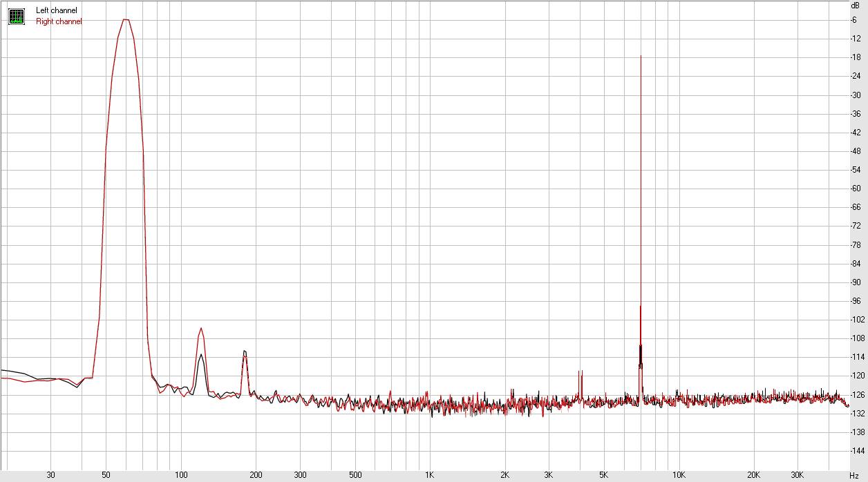Viewport: 868px width, 482px height.
Task: Click the "-54" dB axis value
Action: tap(856, 170)
